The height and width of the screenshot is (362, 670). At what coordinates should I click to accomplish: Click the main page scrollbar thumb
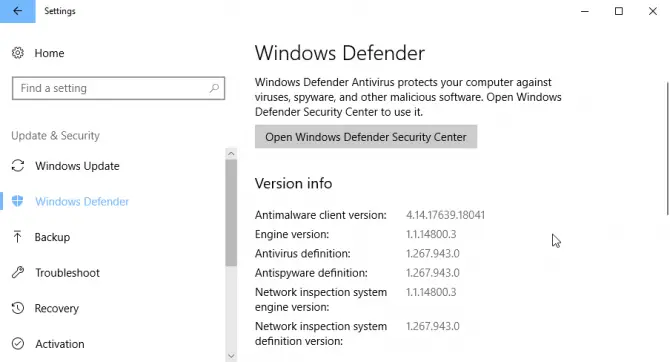(667, 148)
